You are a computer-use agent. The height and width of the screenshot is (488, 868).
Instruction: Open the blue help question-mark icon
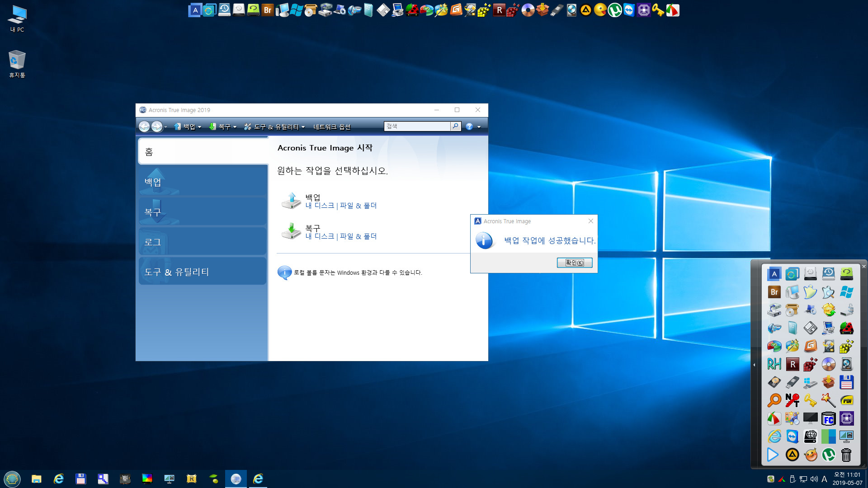(469, 127)
